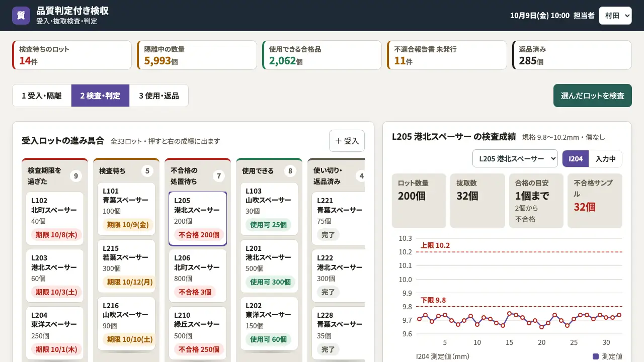Select lot card L228 青葉スペーサー

pyautogui.click(x=338, y=333)
